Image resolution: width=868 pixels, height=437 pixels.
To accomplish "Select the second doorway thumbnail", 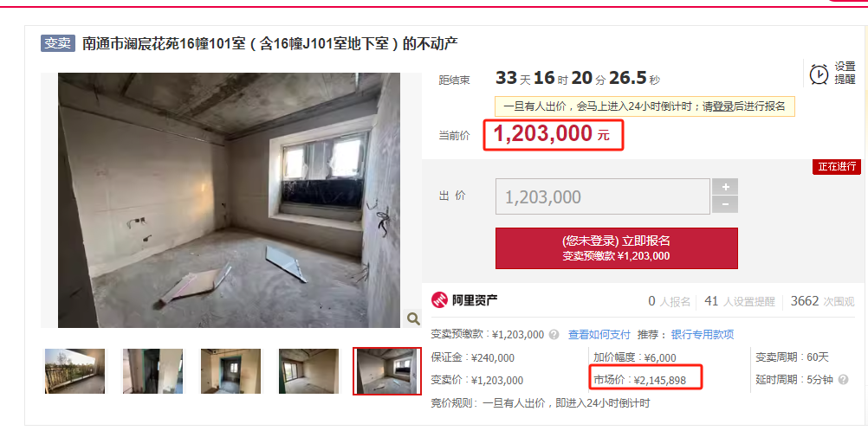I will pos(152,371).
